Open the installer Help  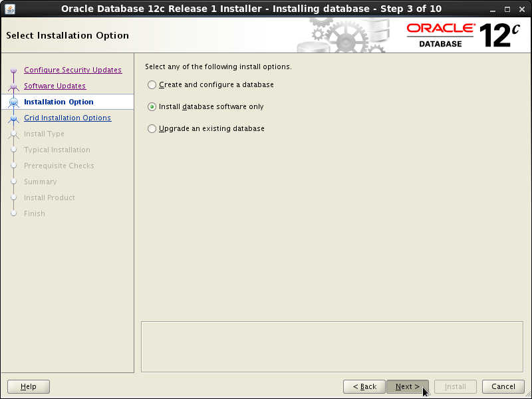[29, 386]
